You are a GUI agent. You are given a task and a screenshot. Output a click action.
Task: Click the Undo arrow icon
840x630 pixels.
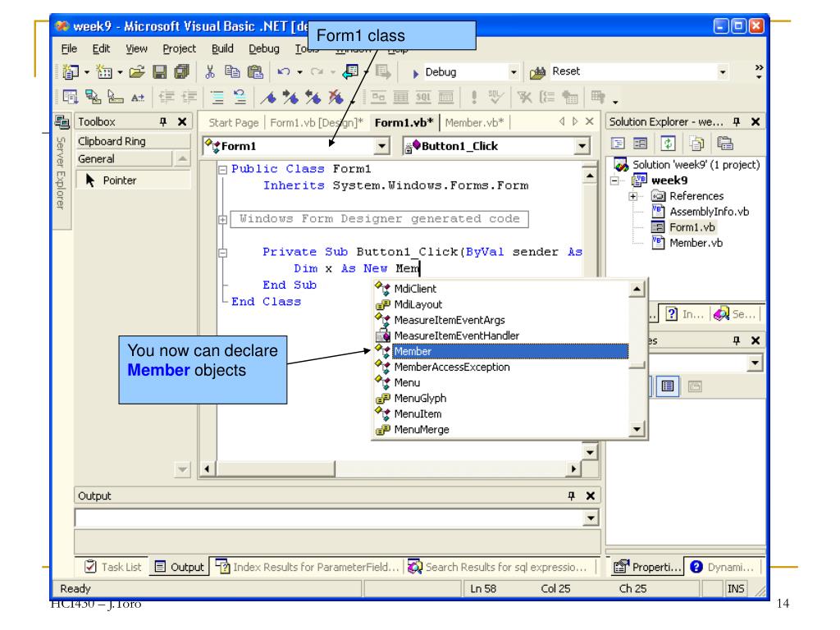[283, 72]
